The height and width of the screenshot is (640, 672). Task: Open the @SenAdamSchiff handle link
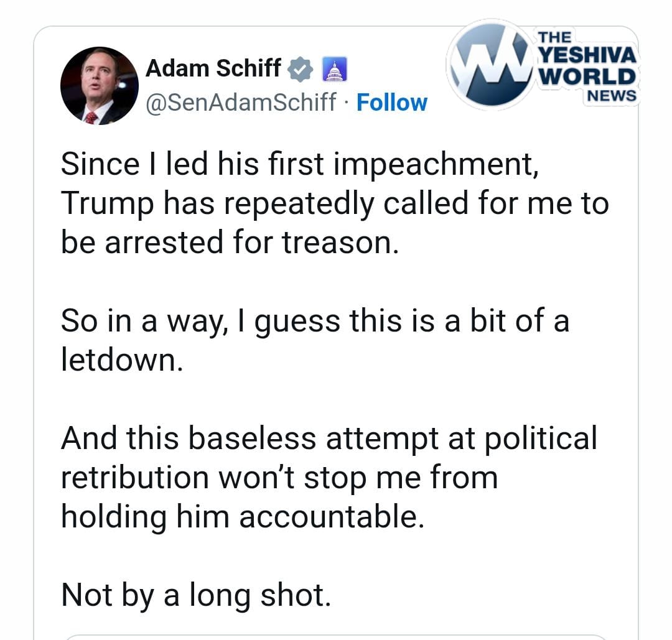(240, 102)
